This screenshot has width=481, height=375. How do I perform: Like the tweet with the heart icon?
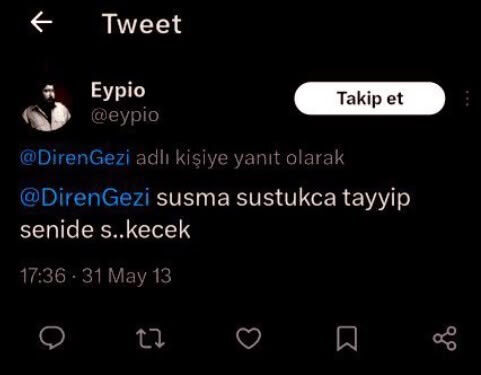click(x=249, y=338)
